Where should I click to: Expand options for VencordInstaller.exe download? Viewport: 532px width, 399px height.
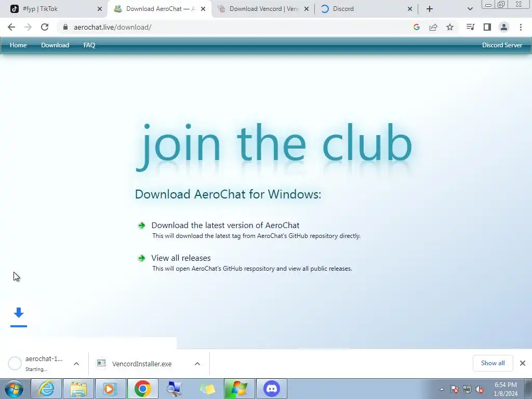pos(197,364)
